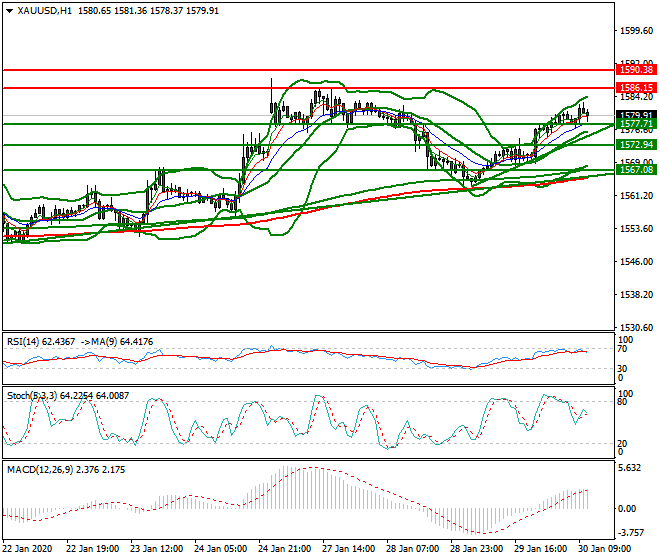Image resolution: width=660 pixels, height=560 pixels.
Task: Click the 1538.20 price scale value
Action: pyautogui.click(x=636, y=295)
